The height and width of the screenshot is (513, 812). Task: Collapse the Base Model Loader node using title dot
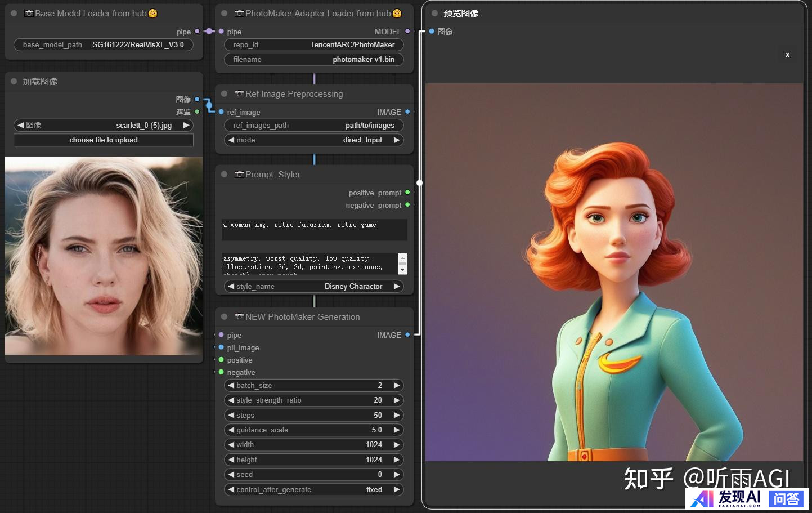click(x=14, y=13)
